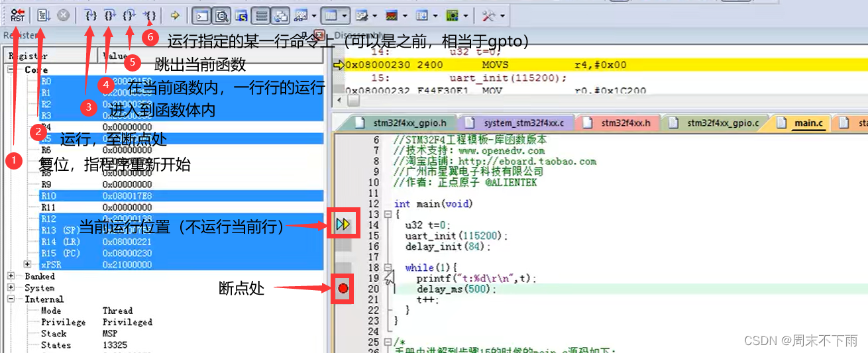Switch to the stm32f4xx.h tab
The height and width of the screenshot is (353, 868).
point(620,123)
